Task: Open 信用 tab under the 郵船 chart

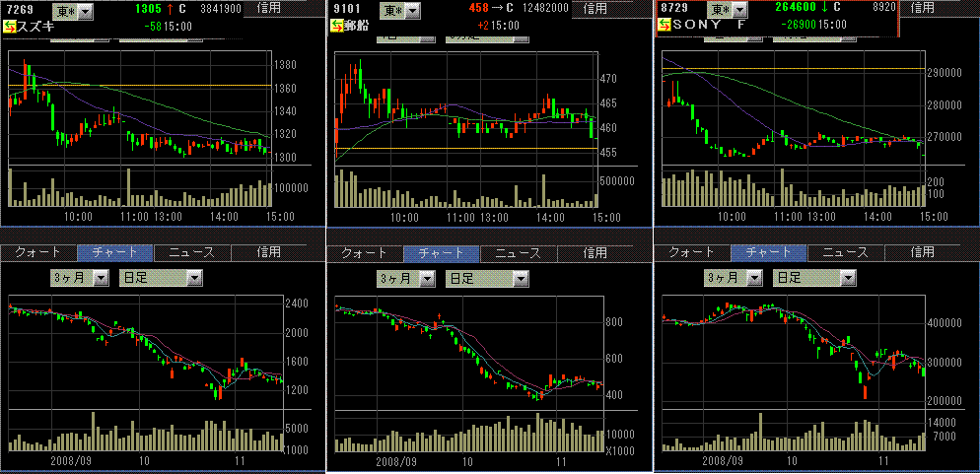Action: 595,253
